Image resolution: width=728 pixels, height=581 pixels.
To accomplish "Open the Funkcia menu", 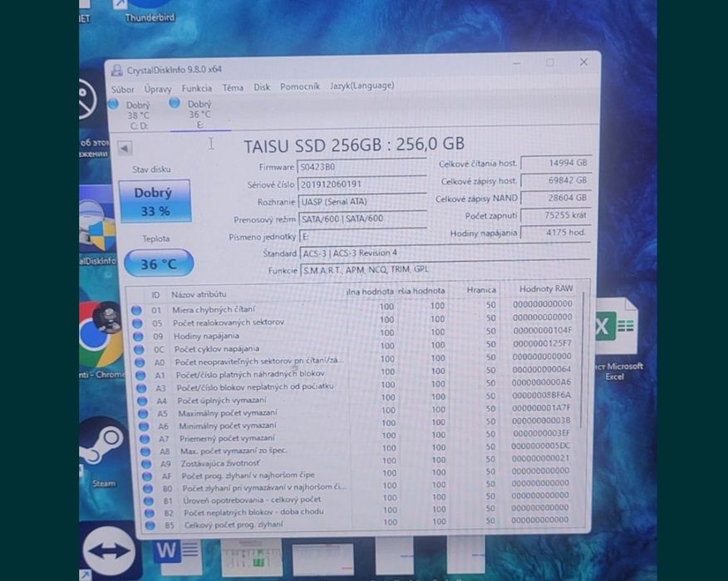I will pyautogui.click(x=197, y=88).
